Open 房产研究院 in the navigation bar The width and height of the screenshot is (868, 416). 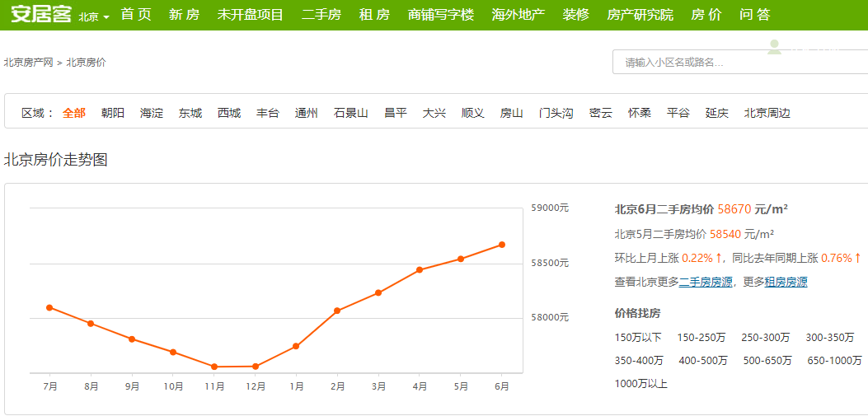(x=640, y=15)
